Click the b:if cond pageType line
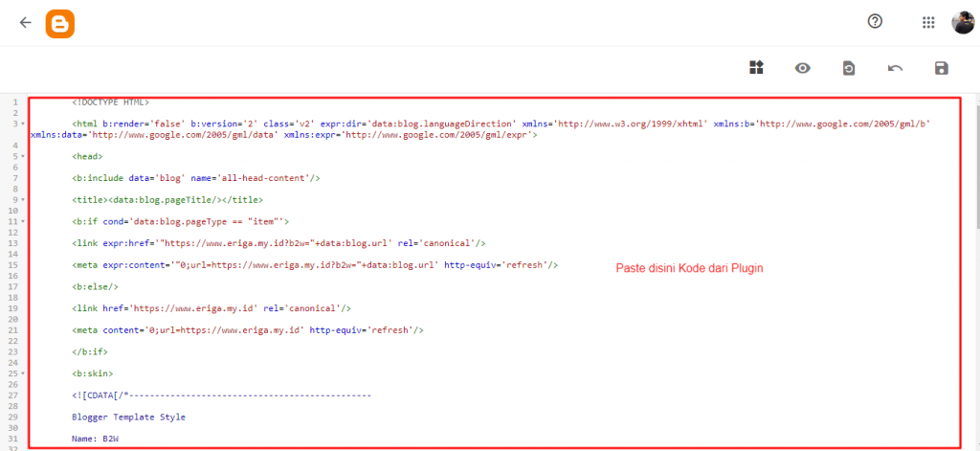This screenshot has width=980, height=451. [181, 221]
